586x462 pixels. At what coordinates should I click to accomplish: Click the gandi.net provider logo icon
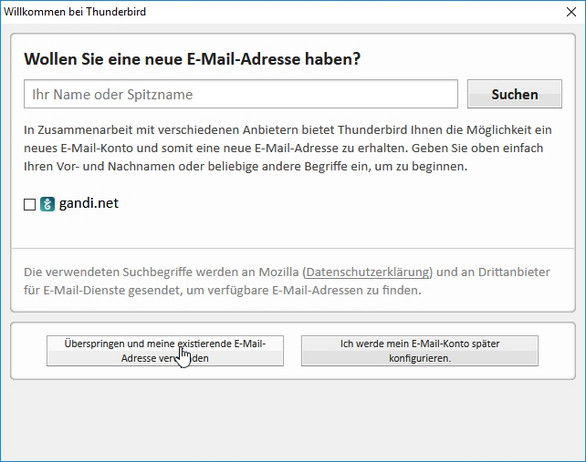click(47, 204)
